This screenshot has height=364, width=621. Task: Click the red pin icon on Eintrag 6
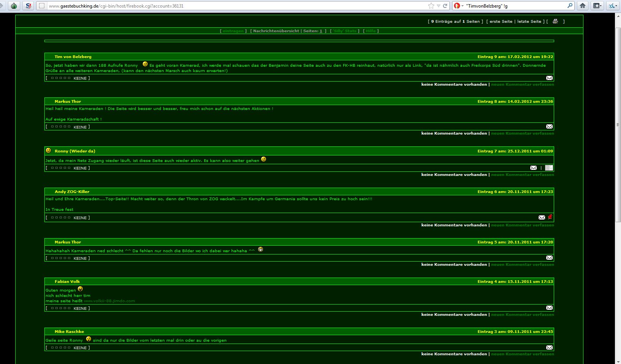pyautogui.click(x=550, y=217)
